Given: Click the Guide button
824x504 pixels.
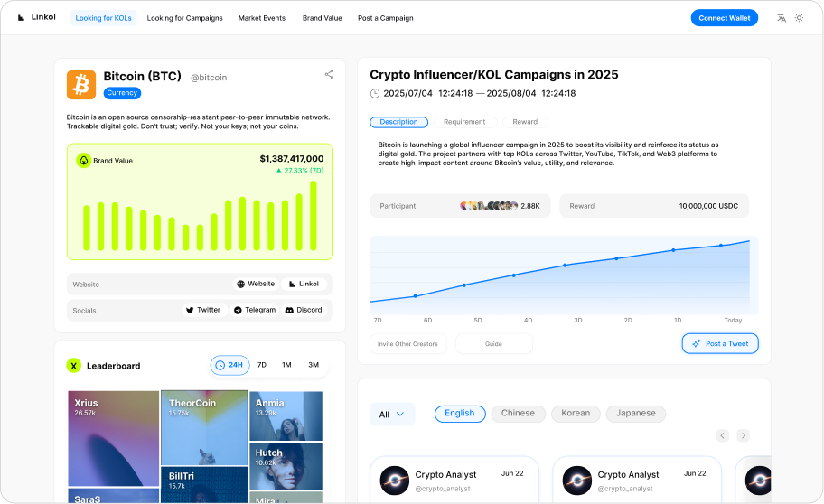Looking at the screenshot, I should pyautogui.click(x=494, y=344).
